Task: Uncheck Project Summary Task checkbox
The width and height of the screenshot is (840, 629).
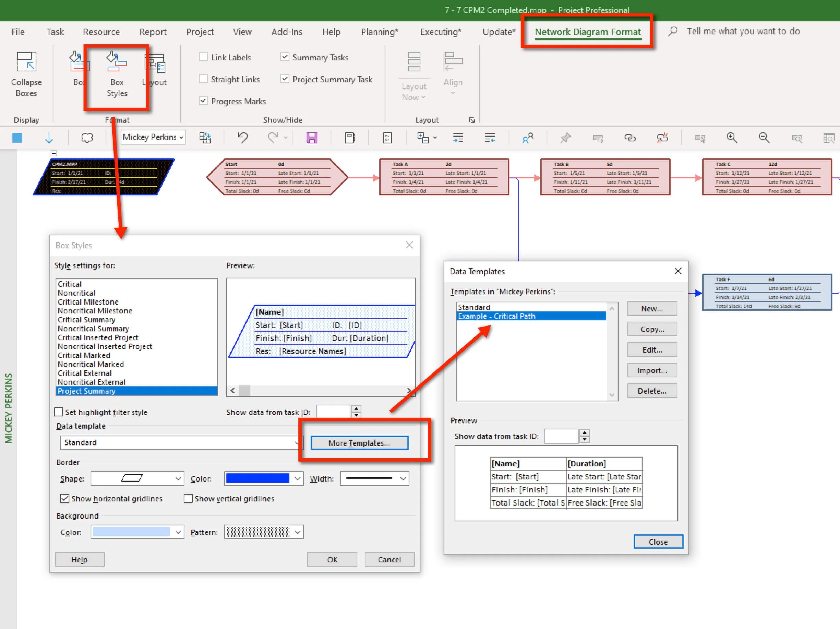Action: (x=285, y=79)
